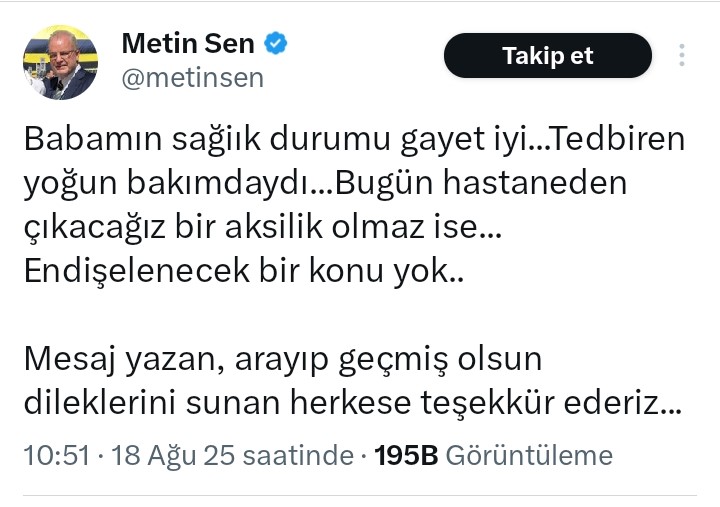Click the blue verified badge
720x507 pixels.
274,45
